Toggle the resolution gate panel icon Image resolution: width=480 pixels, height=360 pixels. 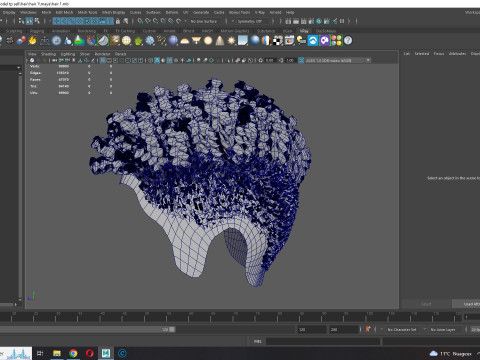115,60
